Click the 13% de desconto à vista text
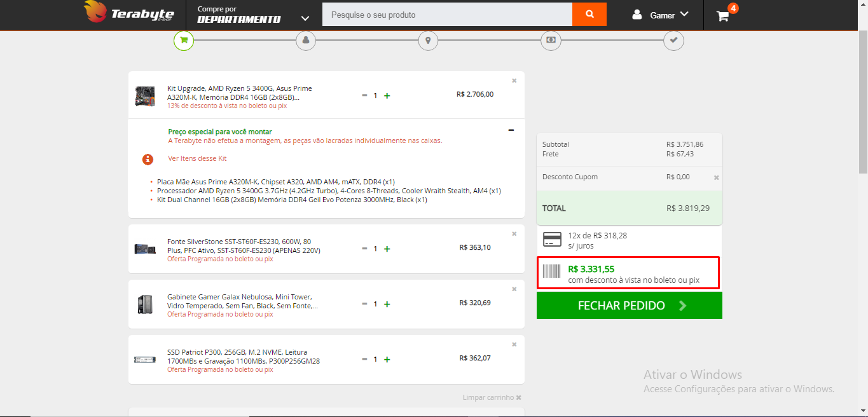Screen dimensions: 868x417 point(227,106)
